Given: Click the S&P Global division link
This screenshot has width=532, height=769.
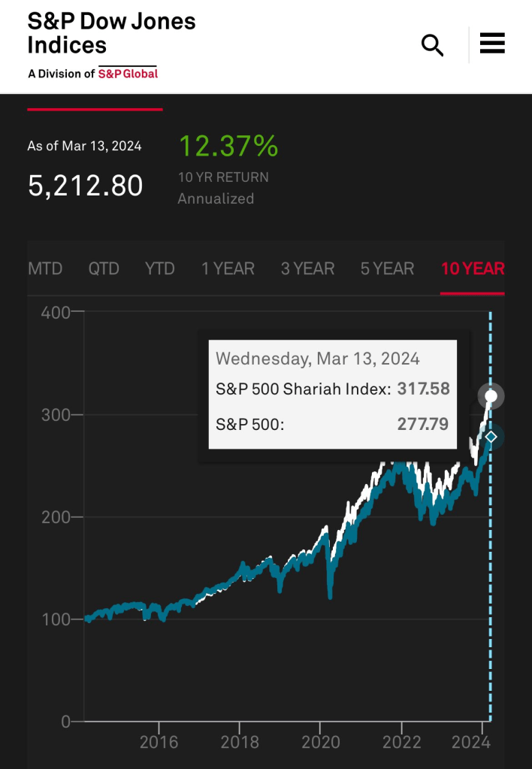Looking at the screenshot, I should click(128, 74).
